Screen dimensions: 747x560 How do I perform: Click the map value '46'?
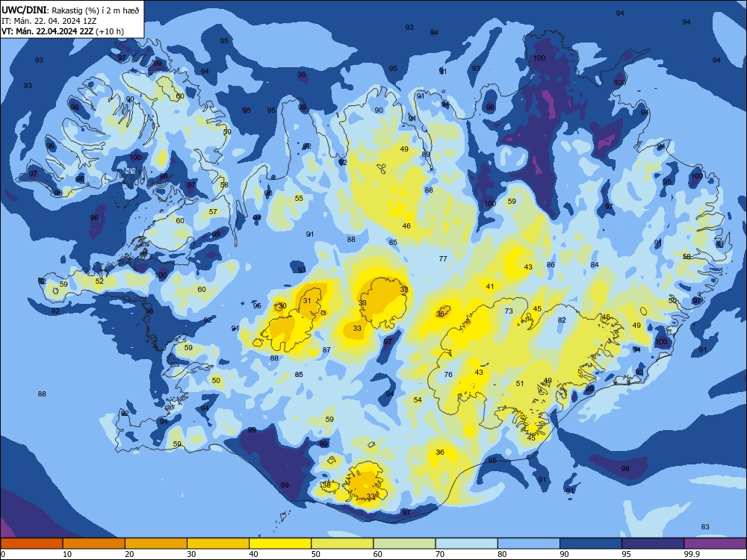click(406, 225)
